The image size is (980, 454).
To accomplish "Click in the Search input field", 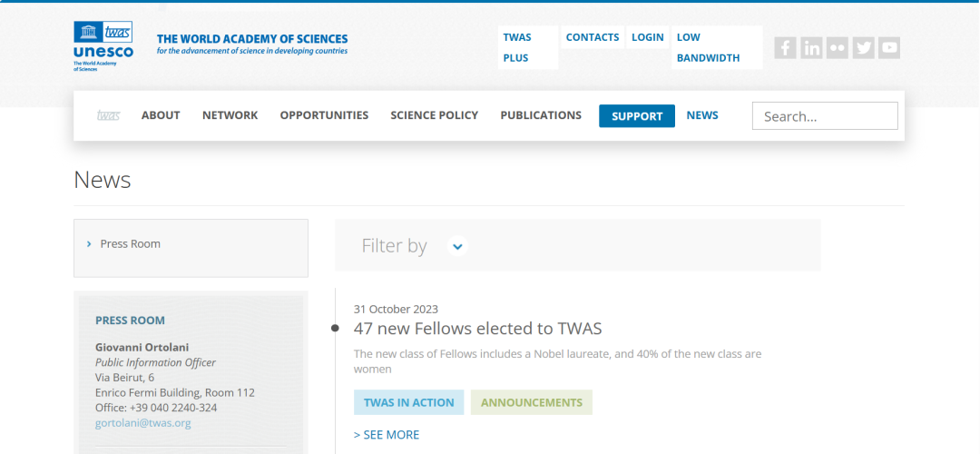I will pos(824,116).
